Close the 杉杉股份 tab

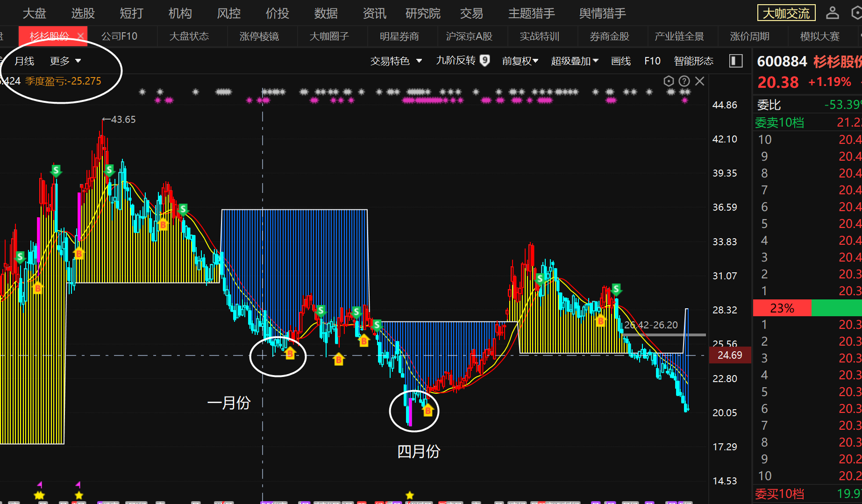(80, 36)
